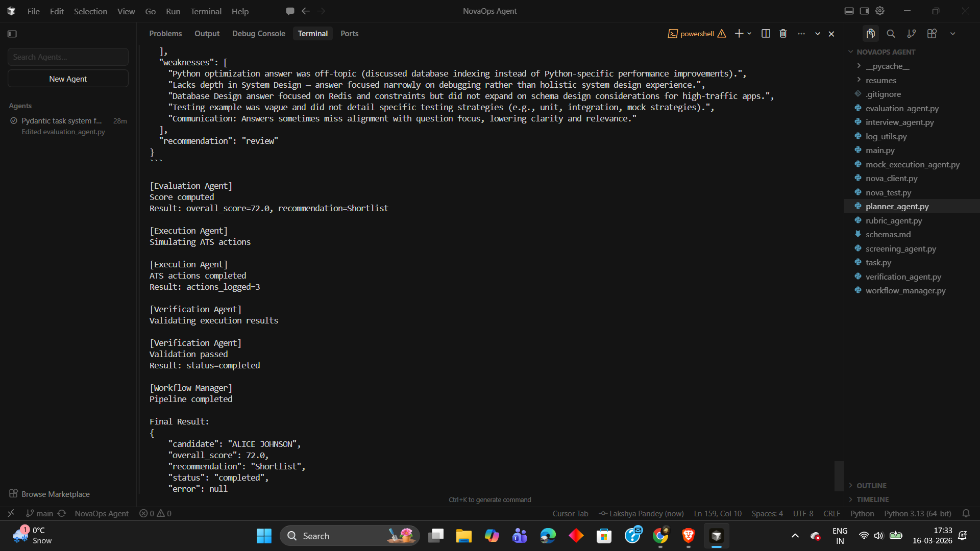Open the settings gear in the title bar
The image size is (980, 551).
pos(880,11)
